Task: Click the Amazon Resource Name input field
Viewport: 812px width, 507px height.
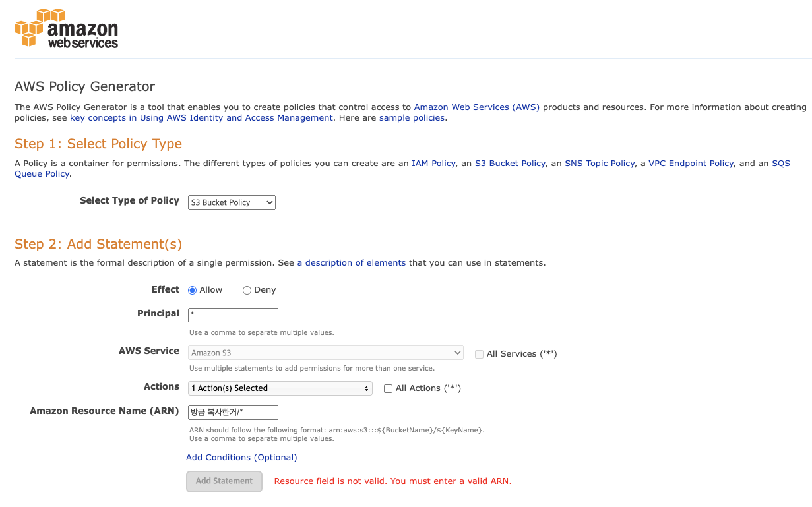Action: coord(233,413)
